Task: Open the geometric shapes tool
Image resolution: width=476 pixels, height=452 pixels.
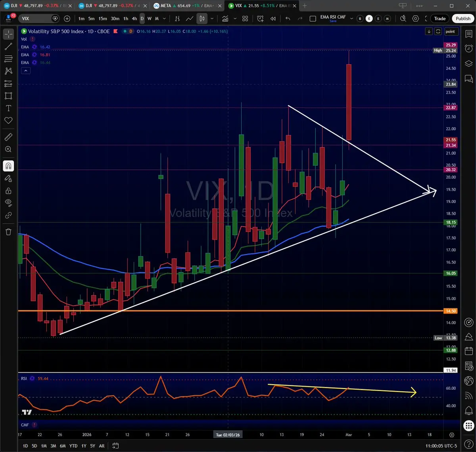Action: (8, 96)
